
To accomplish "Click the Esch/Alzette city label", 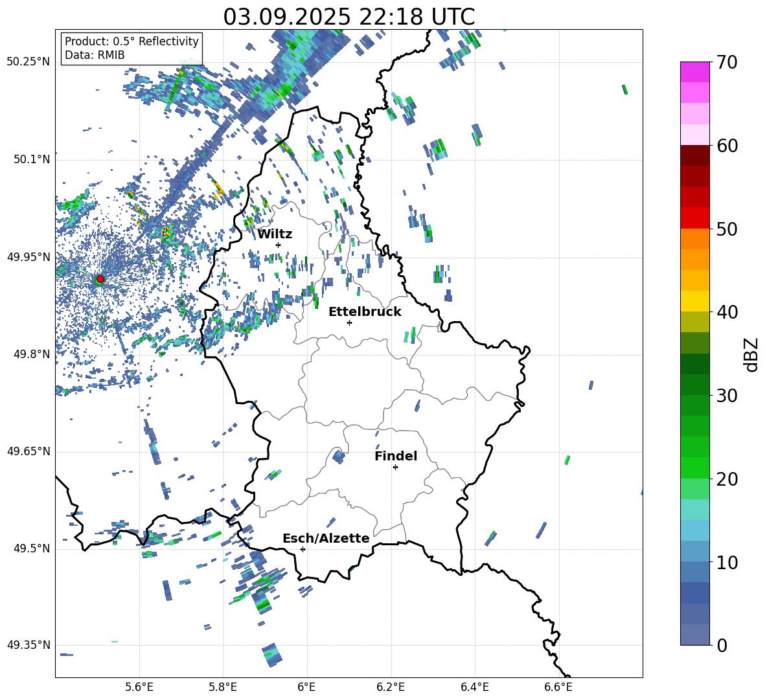I will click(x=326, y=538).
